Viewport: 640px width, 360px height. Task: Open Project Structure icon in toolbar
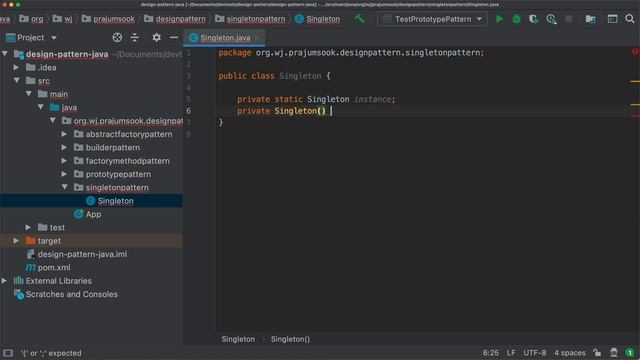[590, 19]
